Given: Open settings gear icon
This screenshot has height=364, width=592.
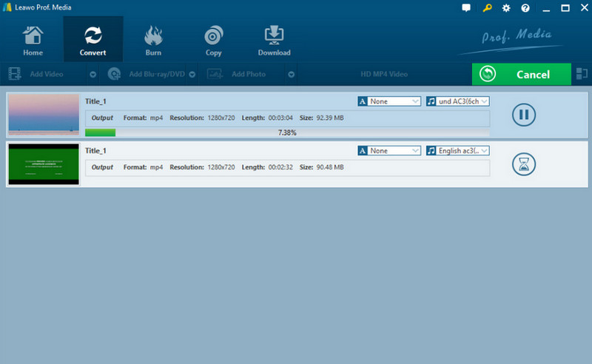Looking at the screenshot, I should [506, 8].
